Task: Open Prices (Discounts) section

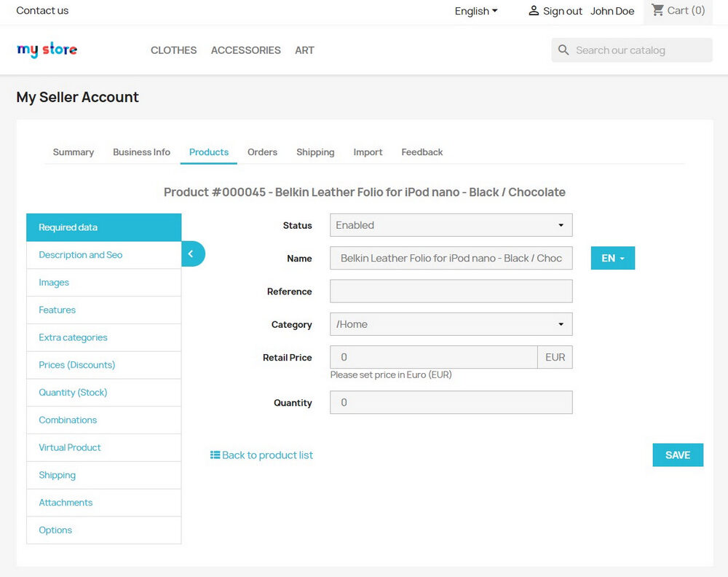Action: (x=104, y=365)
